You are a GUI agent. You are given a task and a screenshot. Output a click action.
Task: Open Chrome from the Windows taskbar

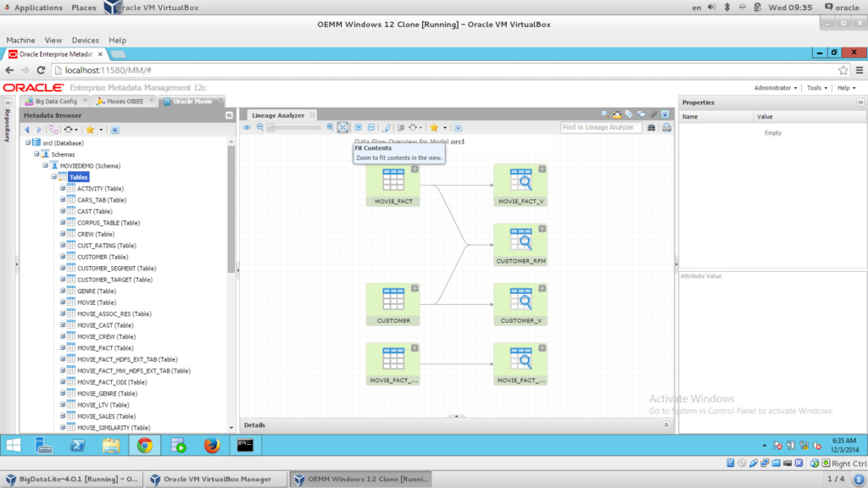coord(144,445)
